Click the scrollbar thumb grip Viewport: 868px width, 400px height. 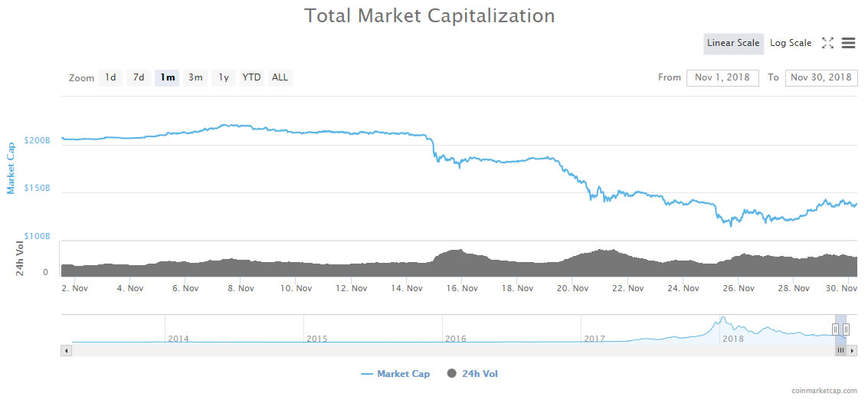[x=841, y=351]
